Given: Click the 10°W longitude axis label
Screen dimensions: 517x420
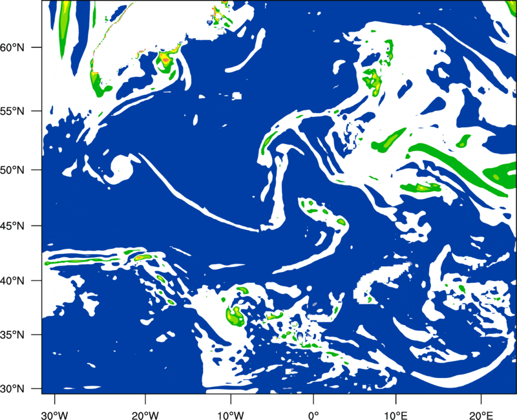Looking at the screenshot, I should 230,415.
